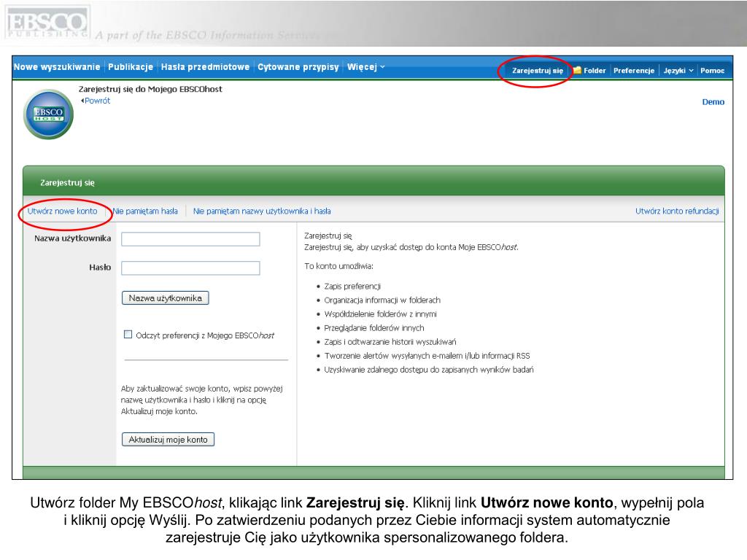Image resolution: width=747 pixels, height=560 pixels.
Task: Click 'Uzyskiwanie zdalnego dostępu' list item
Action: pos(429,370)
